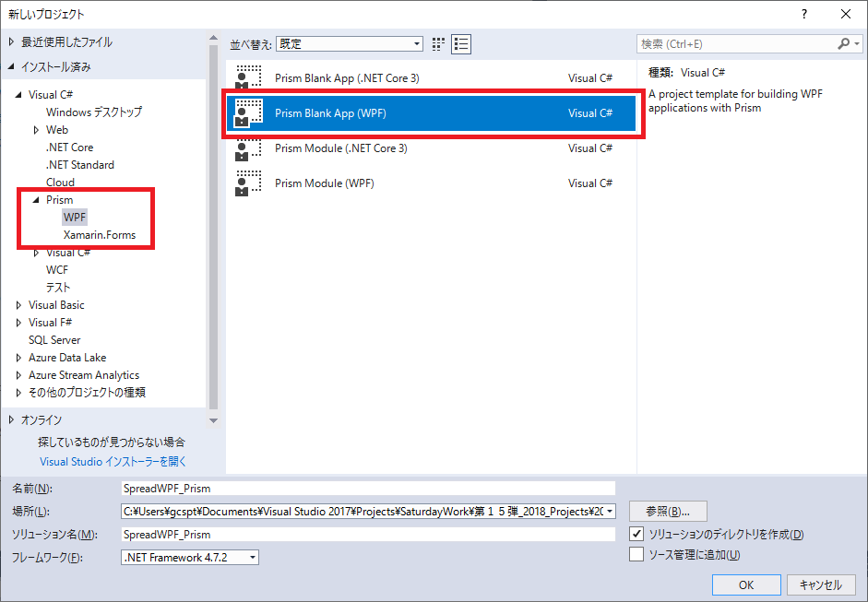This screenshot has height=602, width=868.
Task: Click the キャンセル button
Action: pyautogui.click(x=821, y=584)
